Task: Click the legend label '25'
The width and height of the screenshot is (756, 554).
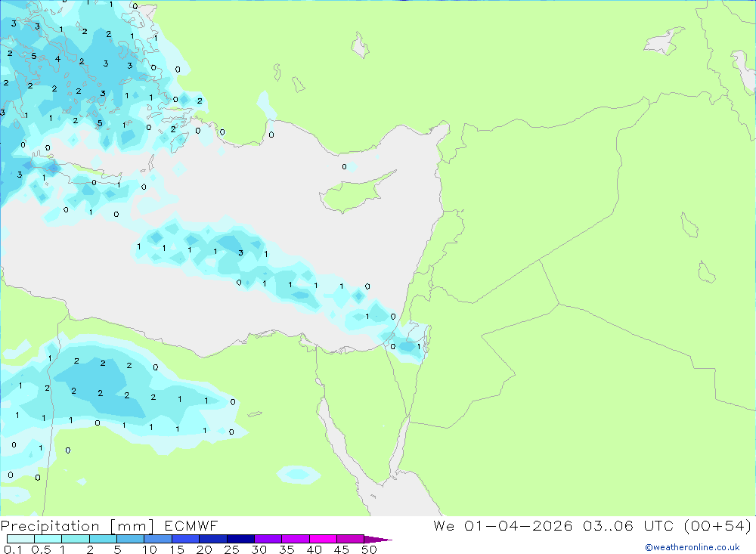Action: [x=231, y=549]
